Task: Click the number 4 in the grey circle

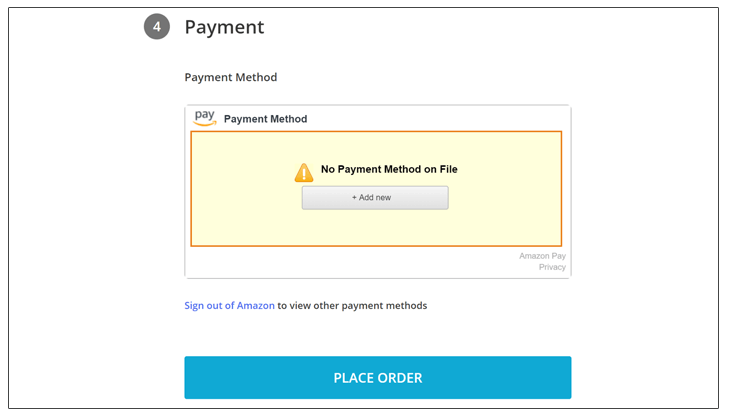Action: click(157, 27)
